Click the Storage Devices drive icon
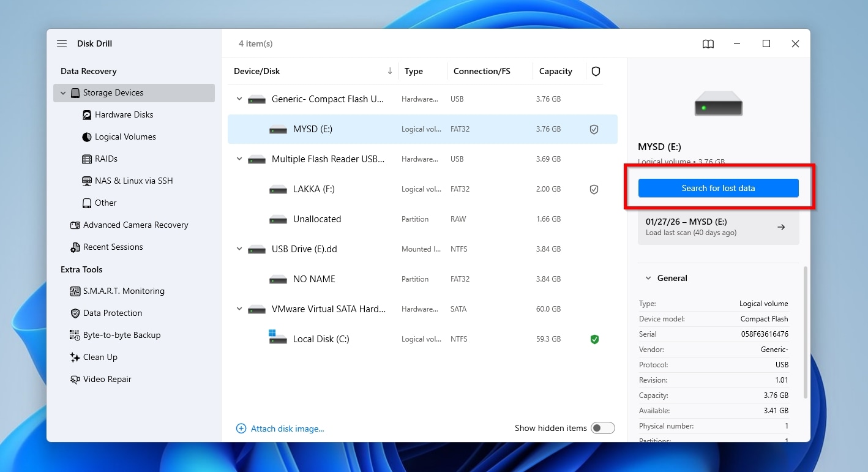This screenshot has width=868, height=472. [75, 93]
